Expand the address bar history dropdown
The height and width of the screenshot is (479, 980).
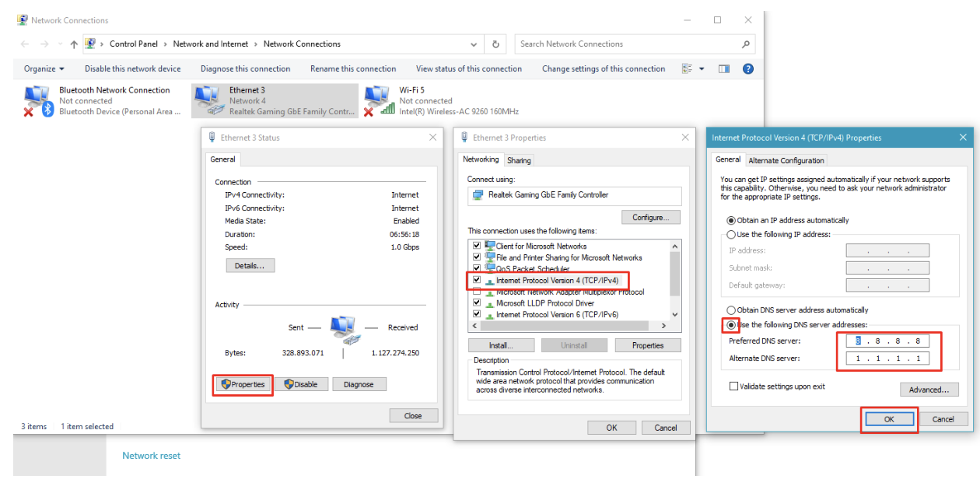tap(474, 44)
